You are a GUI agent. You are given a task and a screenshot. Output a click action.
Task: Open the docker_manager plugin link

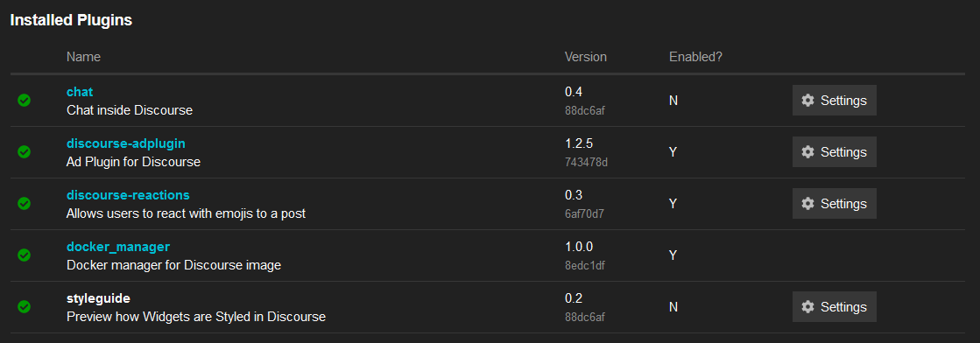[118, 247]
